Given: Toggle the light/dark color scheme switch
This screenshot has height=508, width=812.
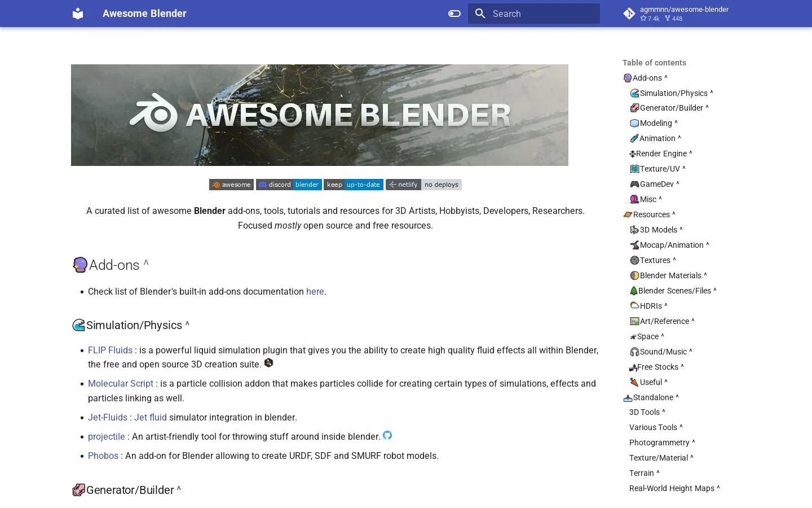Looking at the screenshot, I should click(x=454, y=14).
